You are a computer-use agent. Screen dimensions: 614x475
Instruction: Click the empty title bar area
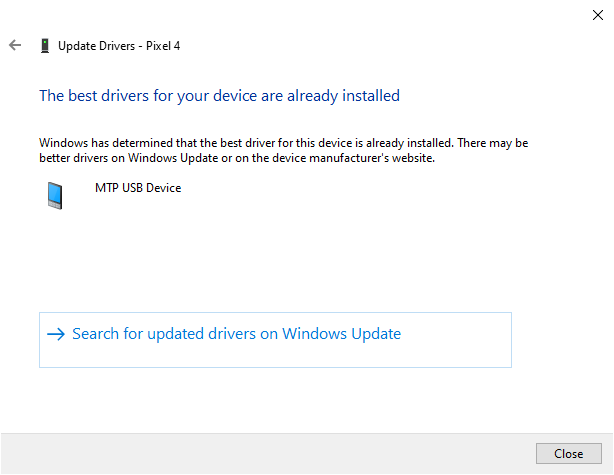click(300, 14)
